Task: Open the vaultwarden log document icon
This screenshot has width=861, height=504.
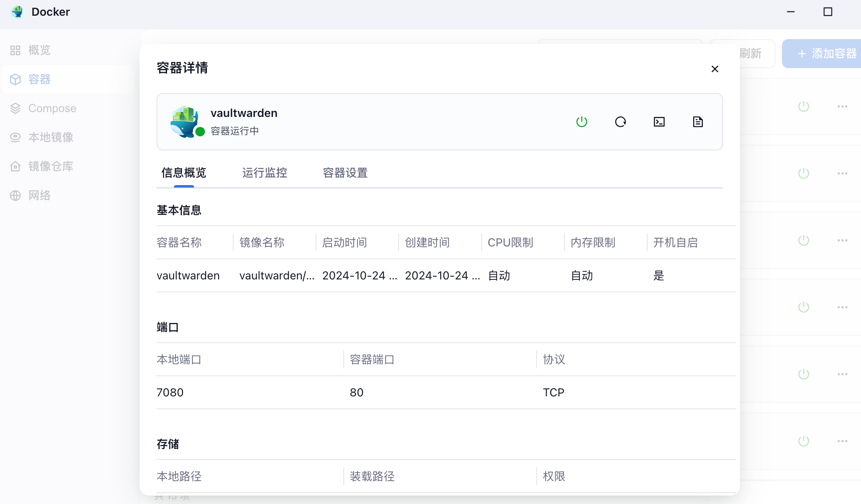Action: tap(698, 122)
